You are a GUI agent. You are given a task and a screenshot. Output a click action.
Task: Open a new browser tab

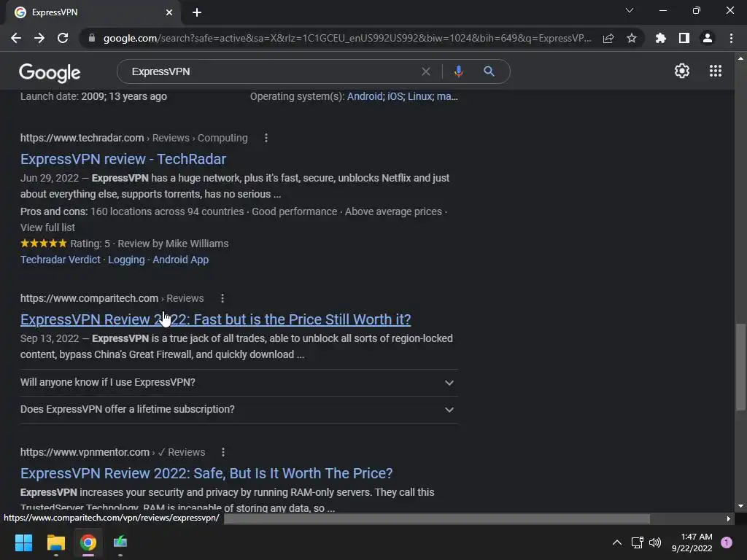[x=197, y=12]
